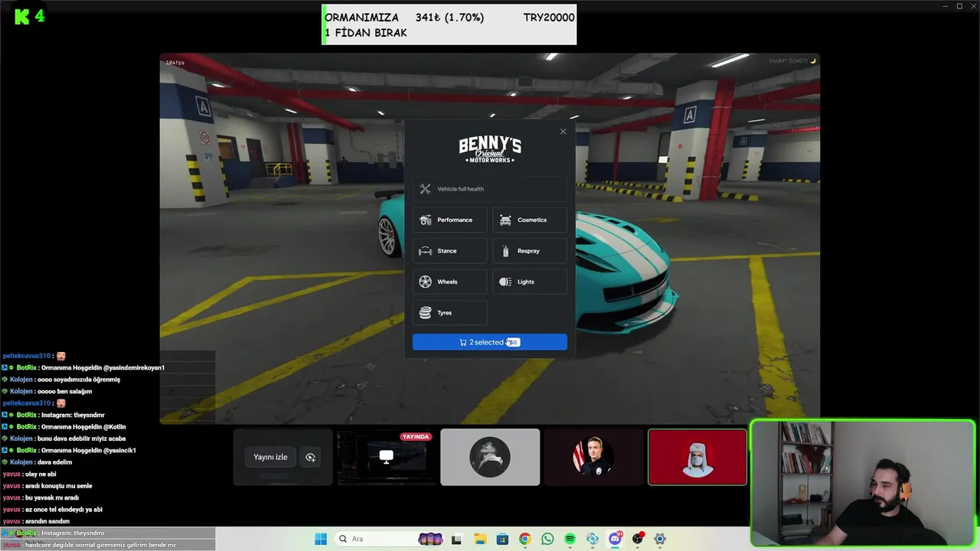Click the Performance engine icon
This screenshot has width=980, height=551.
tap(425, 220)
